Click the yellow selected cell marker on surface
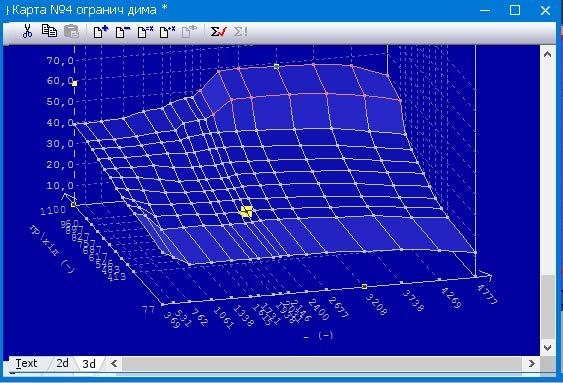 click(x=246, y=211)
